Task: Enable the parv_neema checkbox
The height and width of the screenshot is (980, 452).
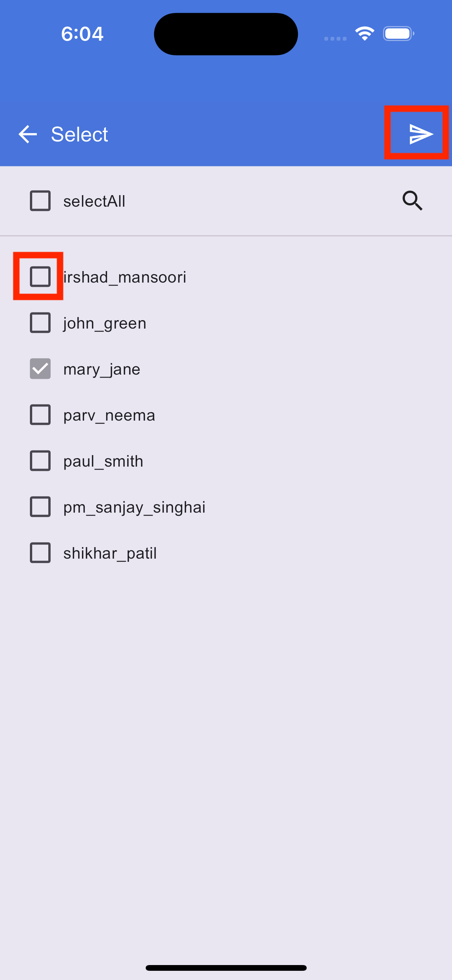Action: pos(40,414)
